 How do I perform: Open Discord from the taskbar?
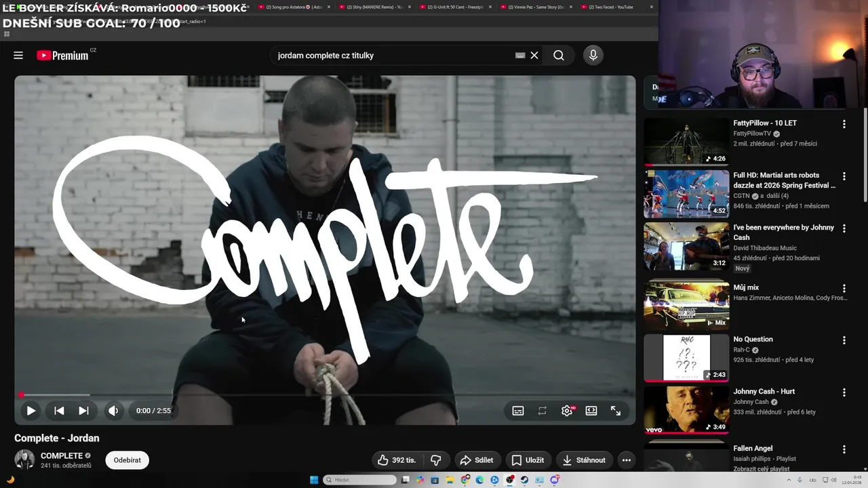click(x=554, y=480)
